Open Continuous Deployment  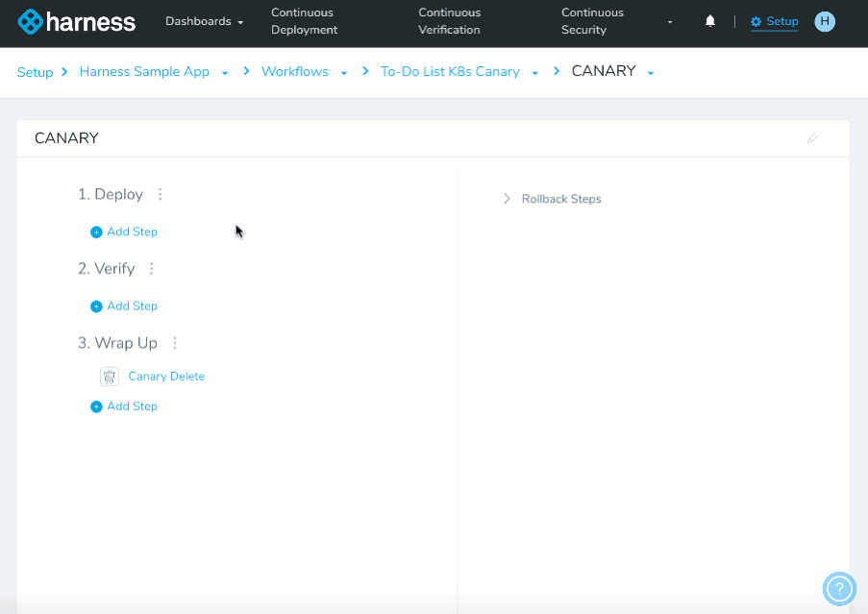point(304,21)
